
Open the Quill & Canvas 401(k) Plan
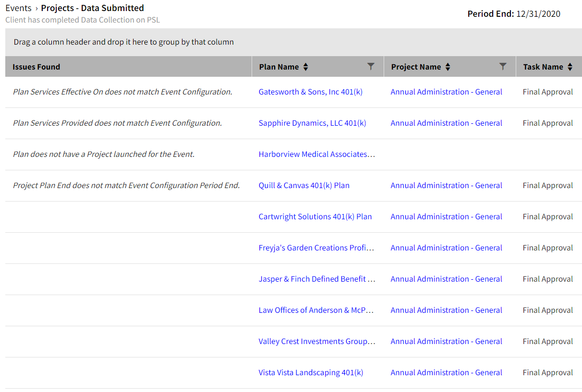coord(304,186)
